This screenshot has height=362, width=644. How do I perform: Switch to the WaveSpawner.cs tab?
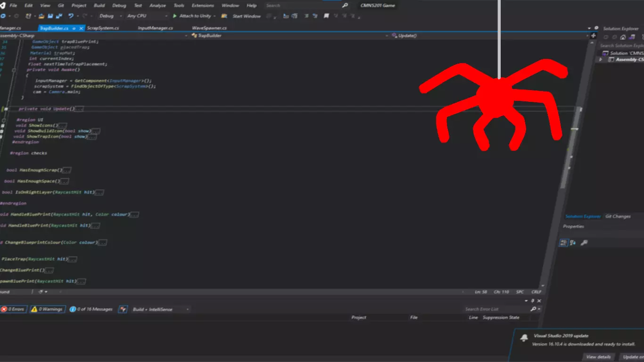click(x=210, y=28)
